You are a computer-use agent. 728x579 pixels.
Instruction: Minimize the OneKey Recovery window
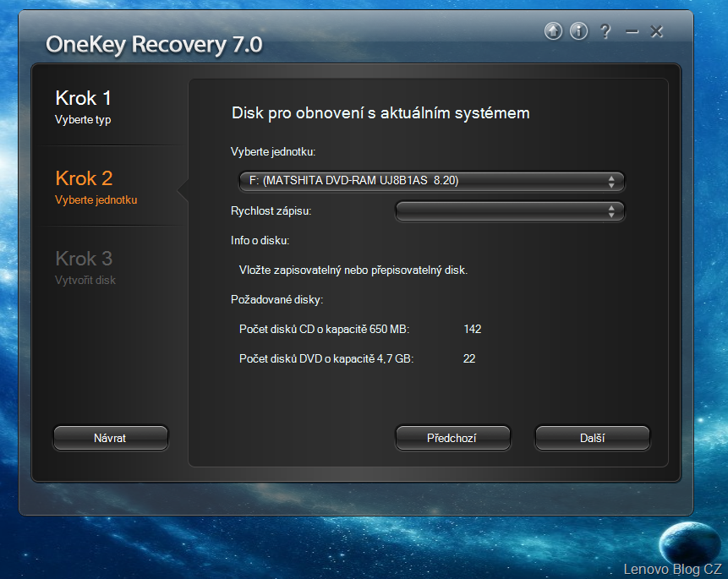[632, 32]
